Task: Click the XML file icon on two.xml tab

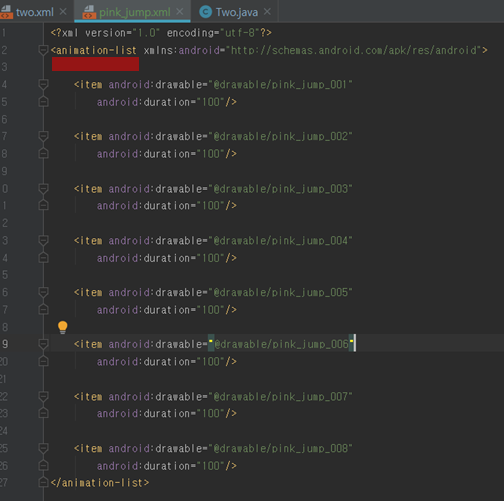Action: click(x=6, y=12)
